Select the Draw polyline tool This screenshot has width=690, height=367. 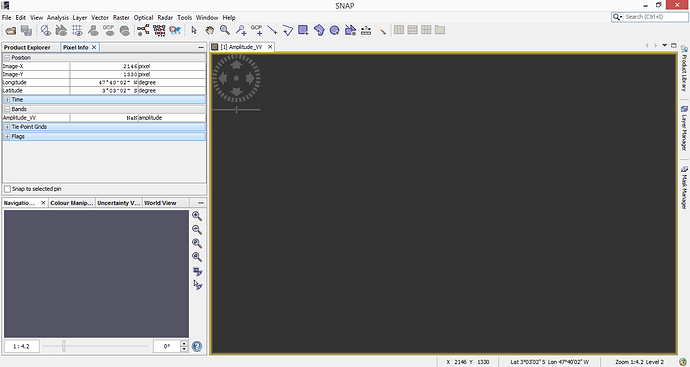pyautogui.click(x=288, y=30)
